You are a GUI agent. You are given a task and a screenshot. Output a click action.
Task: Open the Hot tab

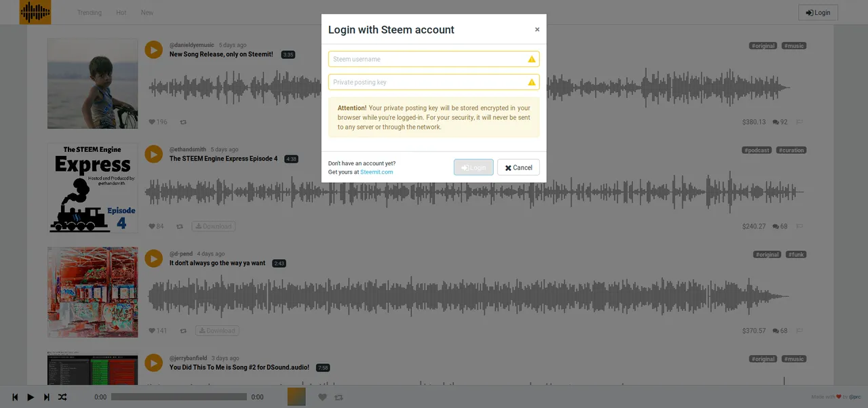point(121,13)
